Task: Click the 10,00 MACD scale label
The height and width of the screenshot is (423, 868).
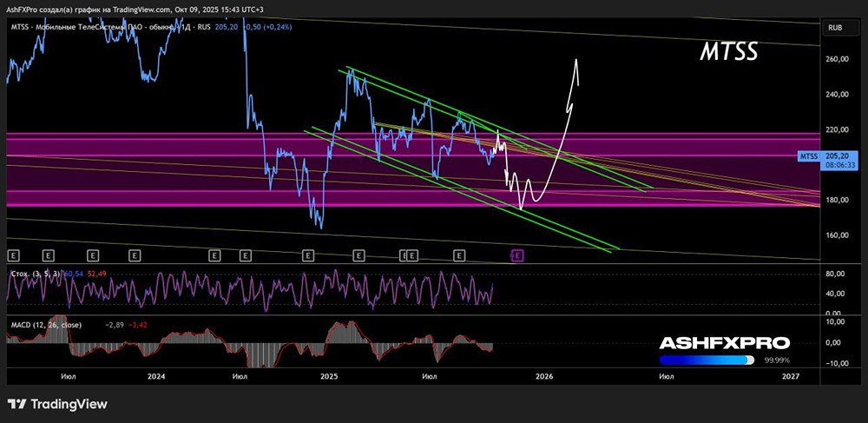Action: [x=837, y=321]
